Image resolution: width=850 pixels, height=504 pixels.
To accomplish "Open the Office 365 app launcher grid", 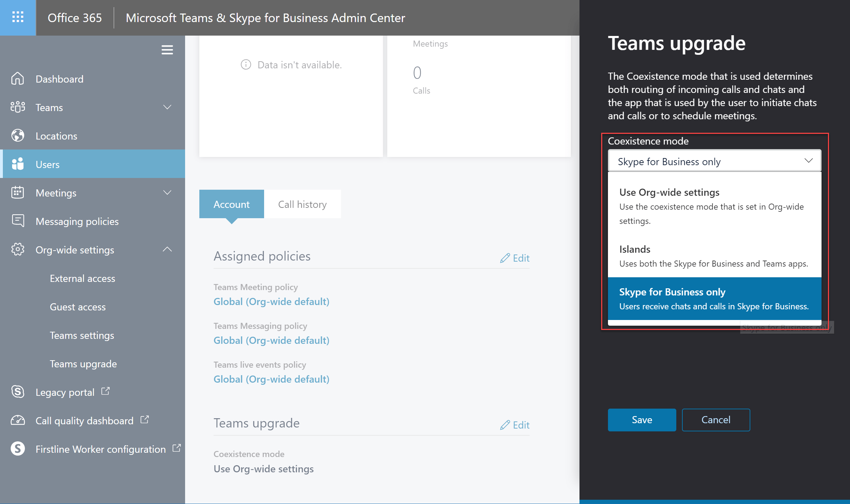I will click(x=18, y=17).
